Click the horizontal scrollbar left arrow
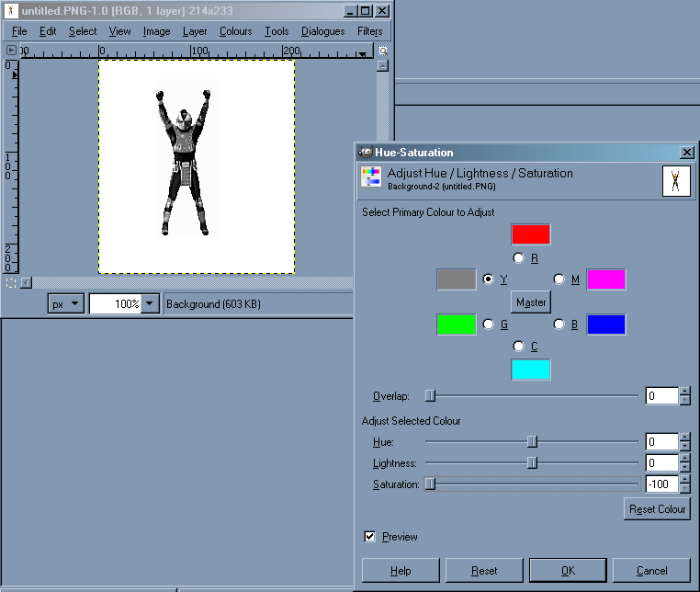This screenshot has width=700, height=592. tap(26, 282)
